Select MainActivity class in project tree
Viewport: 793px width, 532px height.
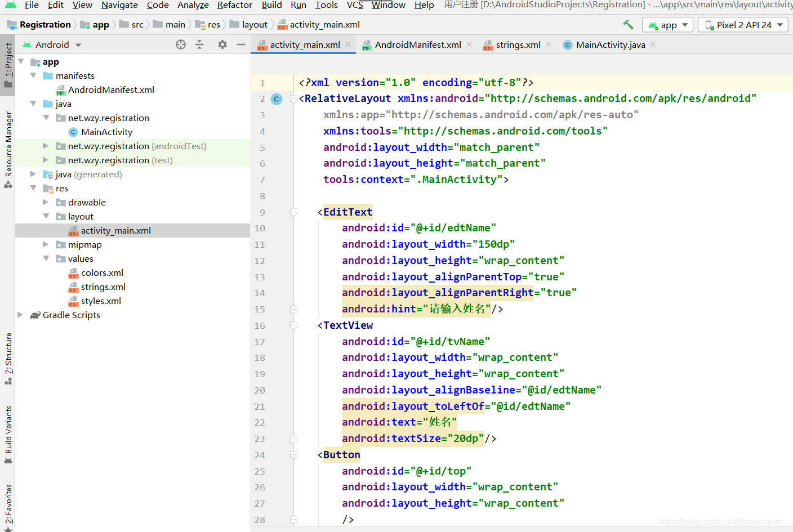pyautogui.click(x=100, y=132)
